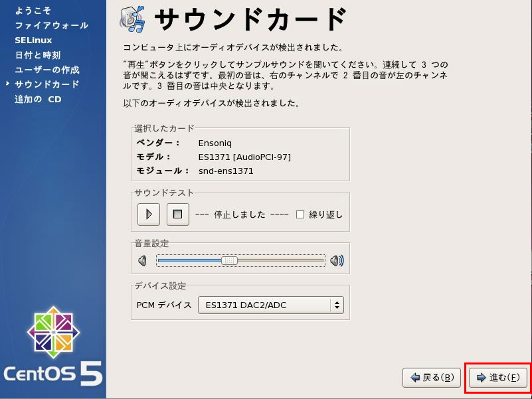Select ユーザーの作成 in the sidebar
Screen dimensions: 532x399
click(46, 70)
